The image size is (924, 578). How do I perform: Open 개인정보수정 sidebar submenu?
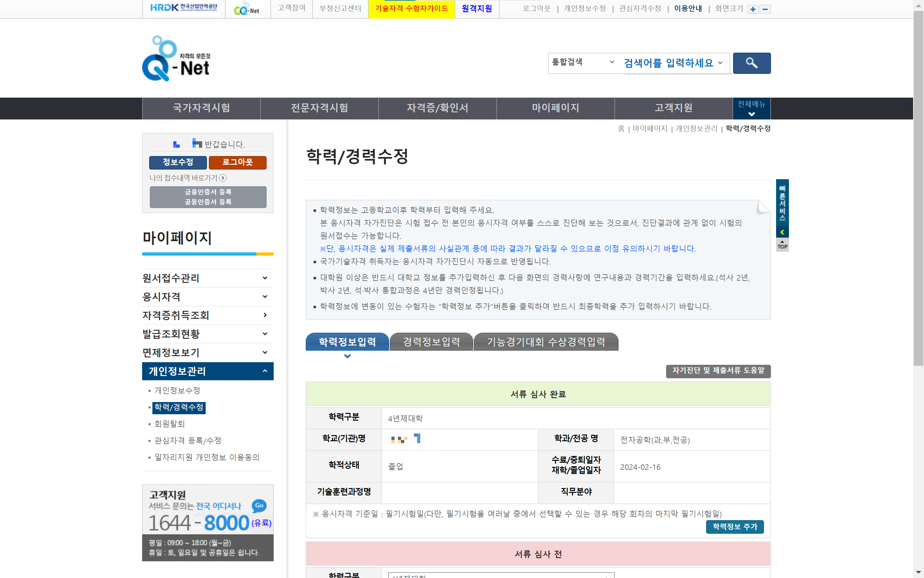177,390
